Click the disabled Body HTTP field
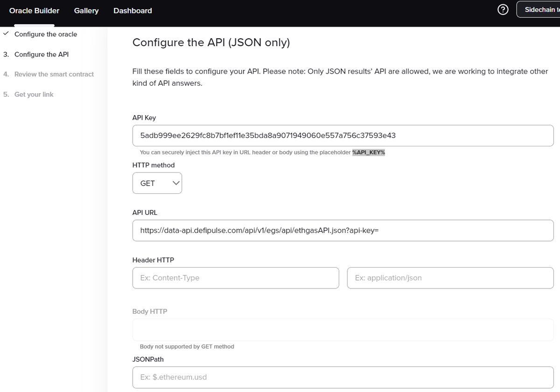560x392 pixels. pyautogui.click(x=343, y=330)
